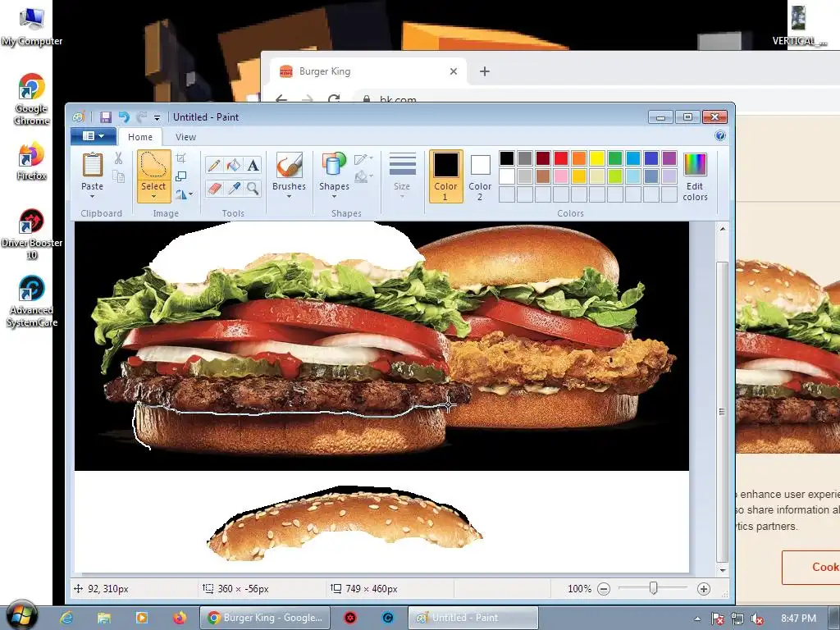The width and height of the screenshot is (840, 630).
Task: Click zoom in plus button in status bar
Action: click(703, 589)
